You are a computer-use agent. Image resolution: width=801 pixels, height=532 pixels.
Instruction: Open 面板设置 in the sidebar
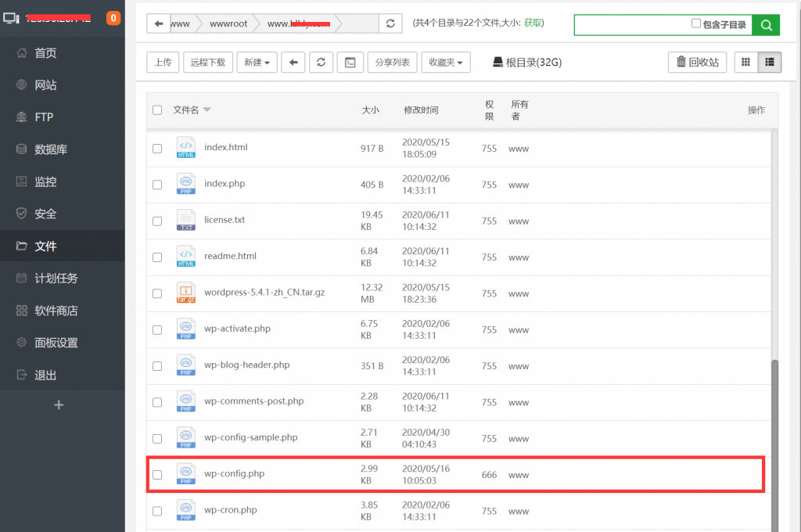(63, 343)
